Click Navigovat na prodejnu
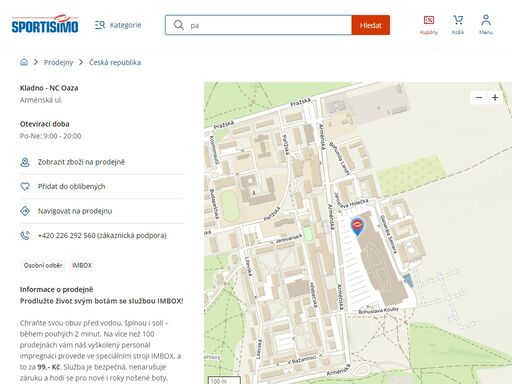Image resolution: width=512 pixels, height=384 pixels. coord(75,211)
